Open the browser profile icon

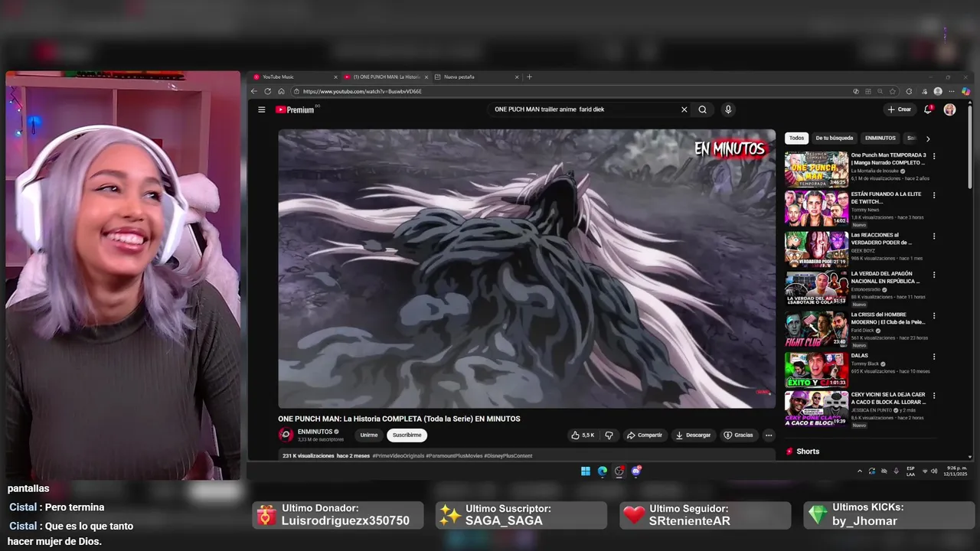pyautogui.click(x=938, y=91)
